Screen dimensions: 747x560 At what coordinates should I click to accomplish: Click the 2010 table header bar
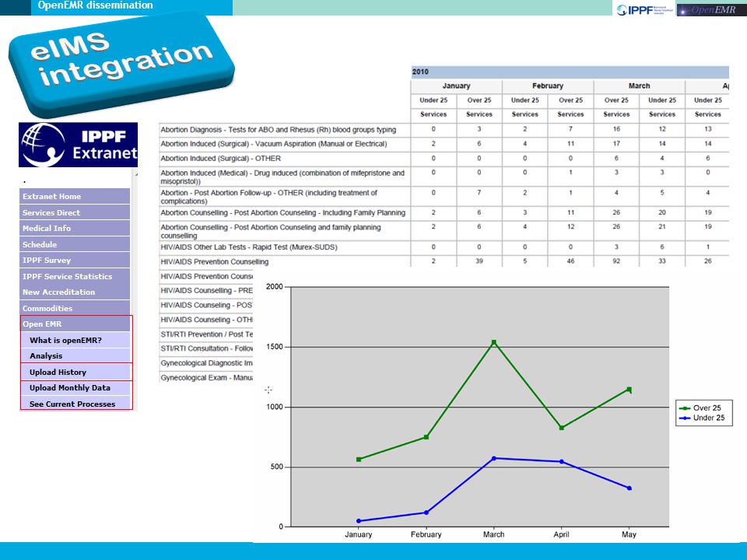[x=570, y=72]
